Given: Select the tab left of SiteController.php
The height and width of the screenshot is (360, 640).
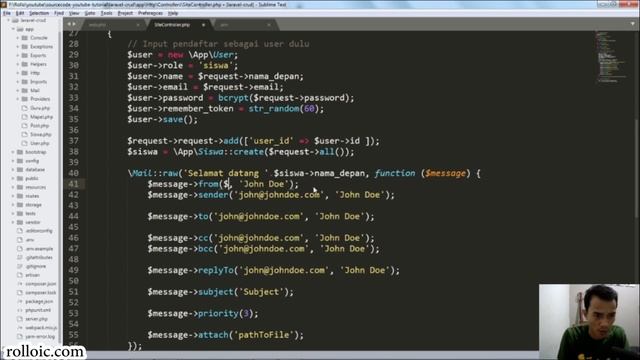Looking at the screenshot, I should [x=114, y=25].
